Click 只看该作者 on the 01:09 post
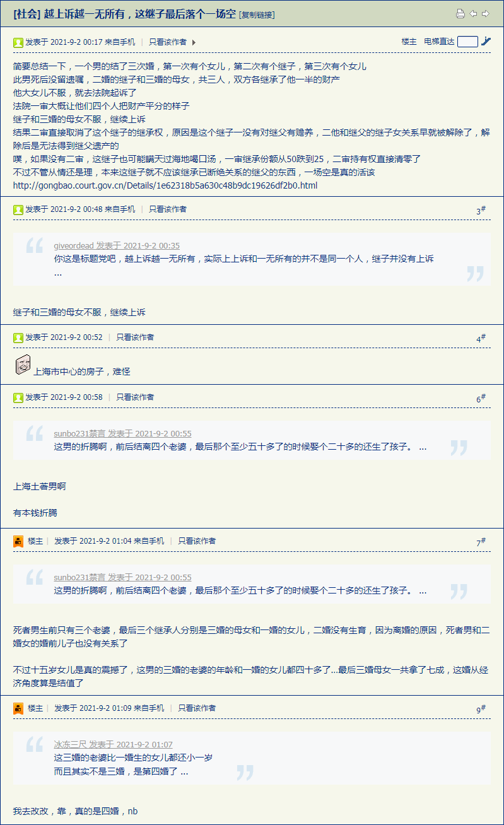 point(197,708)
